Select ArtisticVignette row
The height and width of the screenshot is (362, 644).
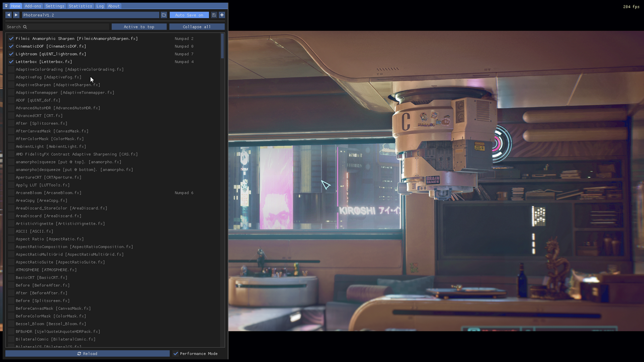[x=60, y=223]
